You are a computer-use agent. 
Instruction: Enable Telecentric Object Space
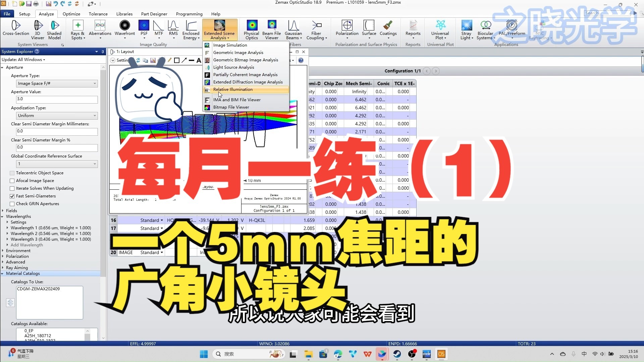(12, 173)
